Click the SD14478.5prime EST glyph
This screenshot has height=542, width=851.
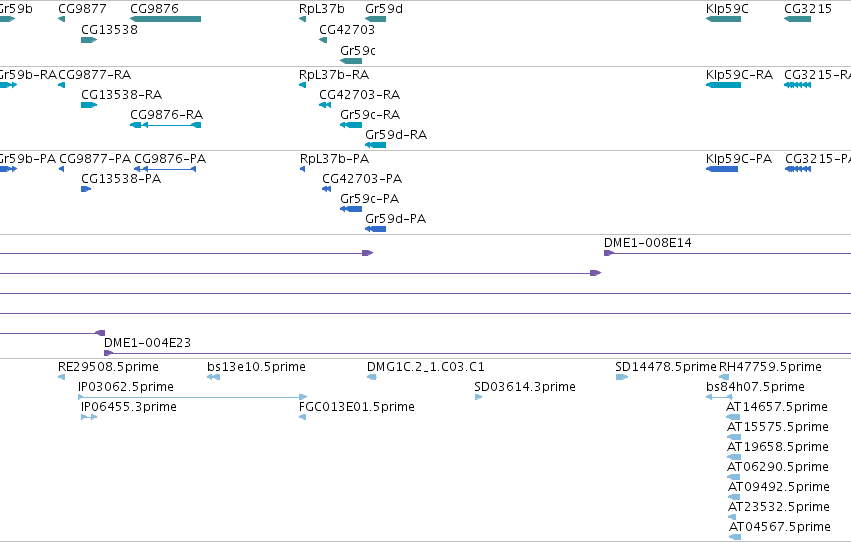point(622,377)
